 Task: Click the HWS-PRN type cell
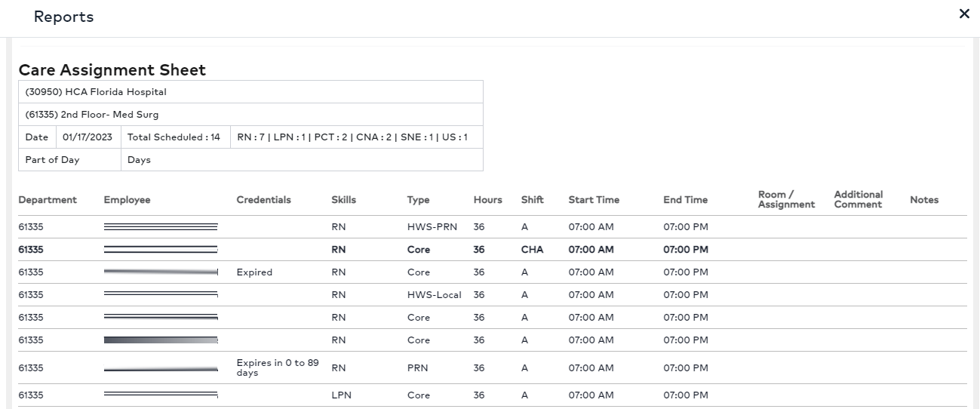pos(432,227)
